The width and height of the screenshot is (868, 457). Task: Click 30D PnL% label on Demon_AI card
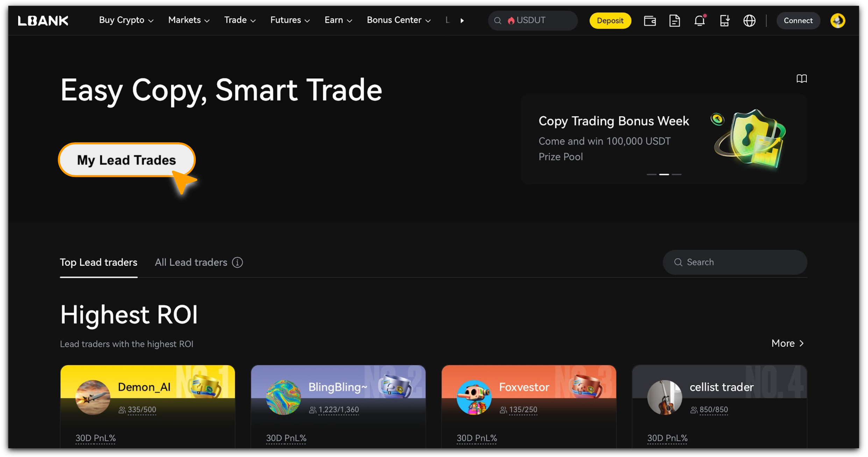coord(95,438)
